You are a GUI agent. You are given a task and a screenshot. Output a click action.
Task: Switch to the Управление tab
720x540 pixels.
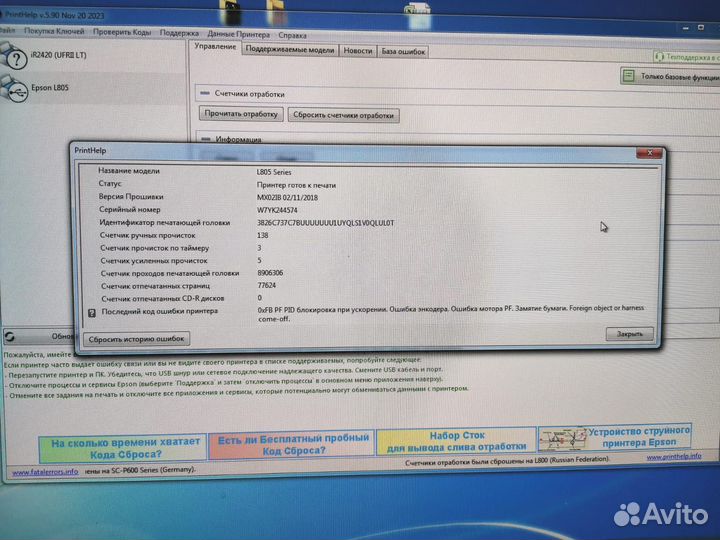pos(215,47)
